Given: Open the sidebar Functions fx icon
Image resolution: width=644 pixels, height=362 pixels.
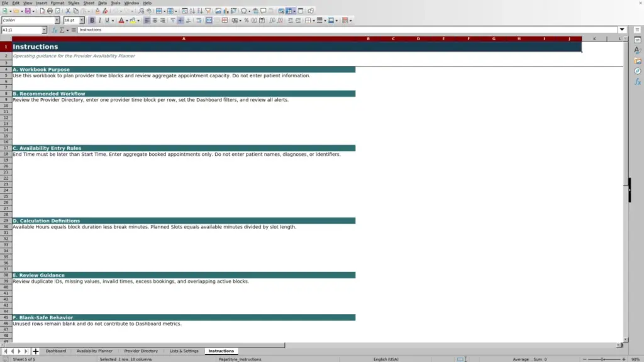Looking at the screenshot, I should click(x=638, y=82).
